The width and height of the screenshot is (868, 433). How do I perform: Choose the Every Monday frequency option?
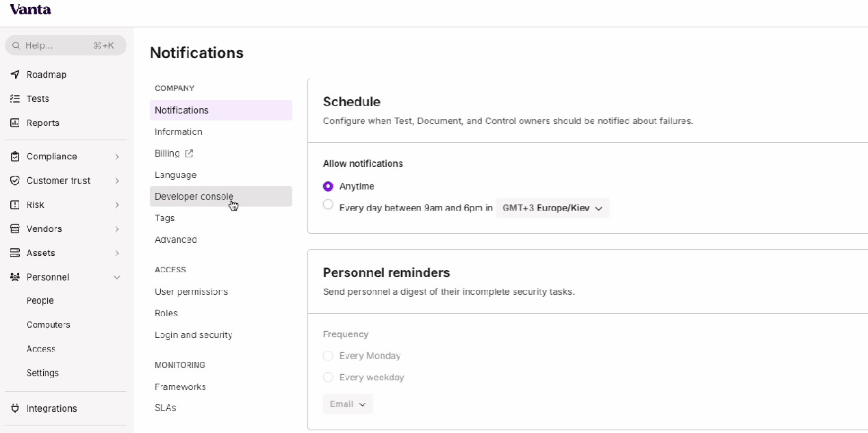(x=329, y=356)
